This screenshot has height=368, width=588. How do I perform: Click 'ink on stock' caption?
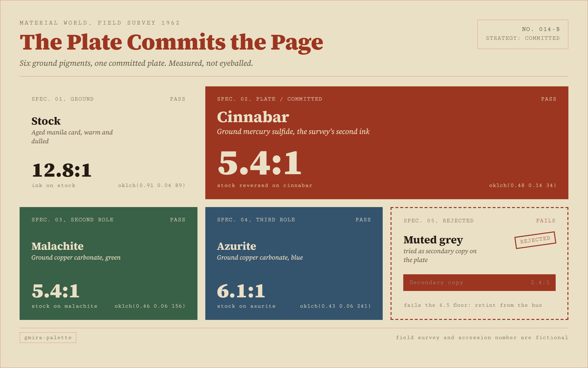[x=53, y=185]
